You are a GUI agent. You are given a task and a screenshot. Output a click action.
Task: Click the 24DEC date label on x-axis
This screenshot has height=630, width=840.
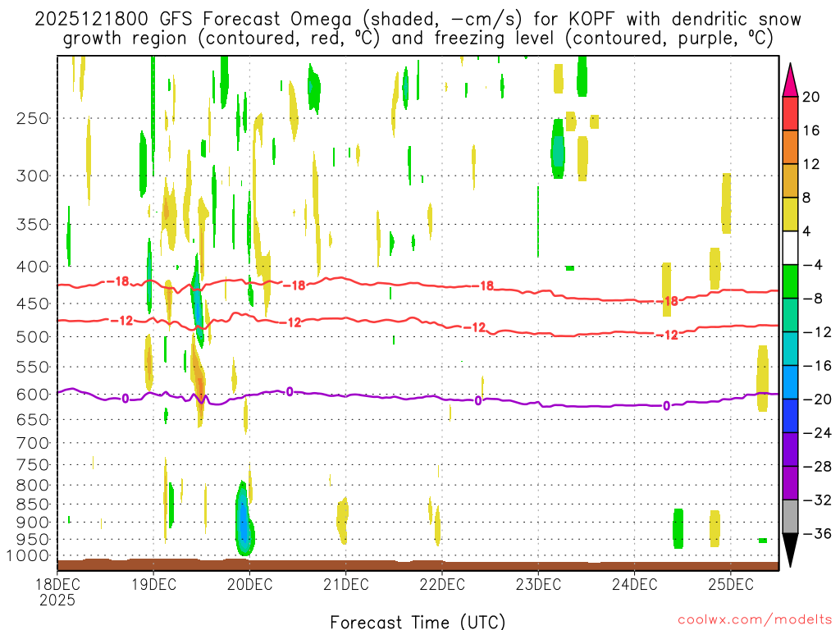(x=635, y=584)
